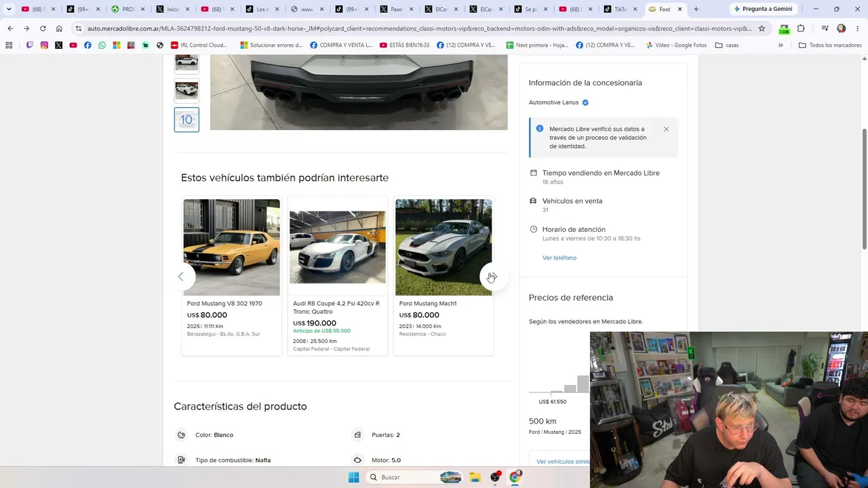This screenshot has width=868, height=488.
Task: Open a new browser tab
Action: [696, 9]
